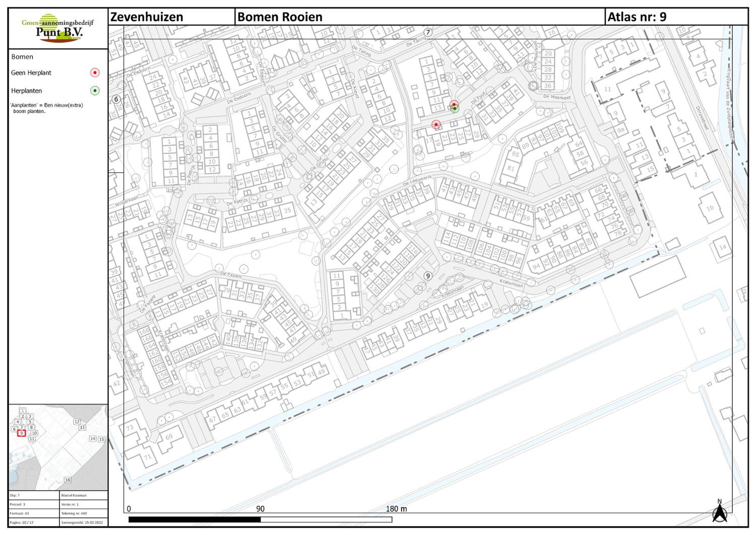Click the Bomen legend heading

pyautogui.click(x=22, y=57)
